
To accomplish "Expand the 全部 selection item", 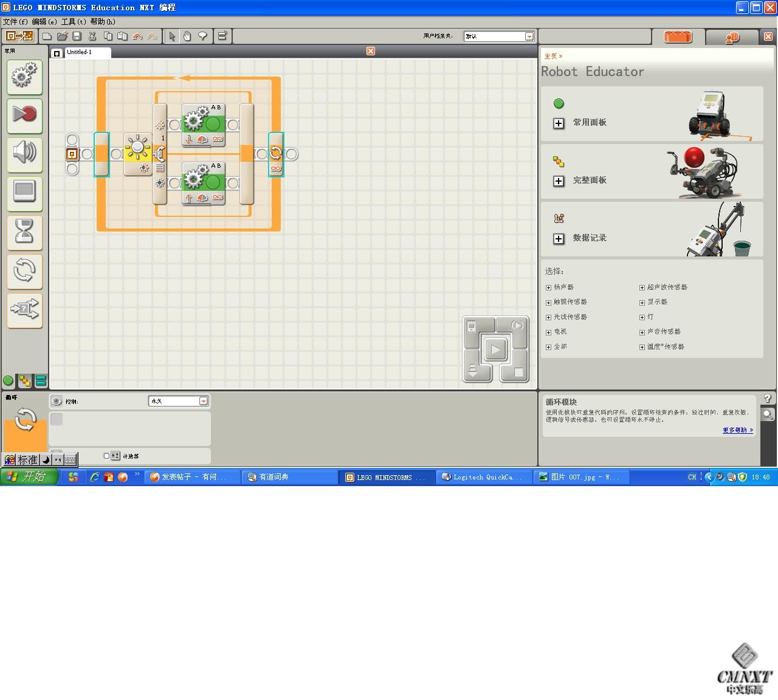I will [548, 347].
